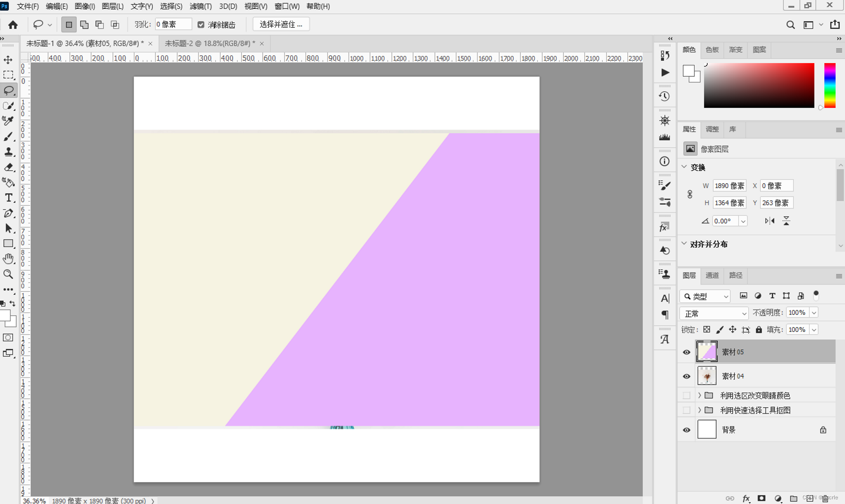845x504 pixels.
Task: Toggle lock all for layer
Action: [x=759, y=330]
